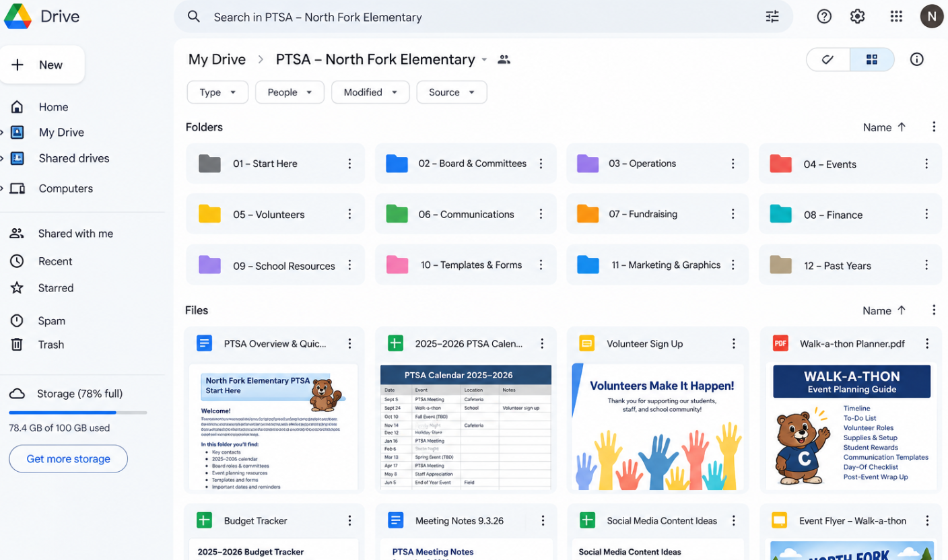The height and width of the screenshot is (560, 948).
Task: Click the shared people icon beside folder title
Action: (504, 59)
